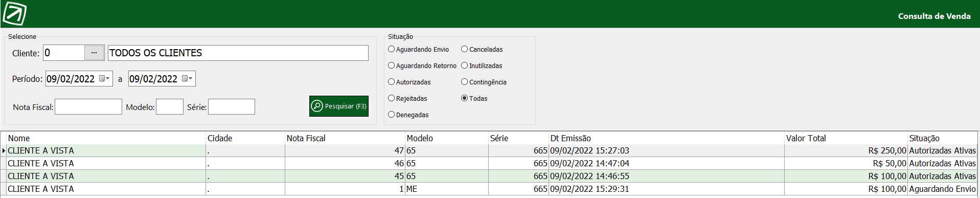Click magnifier icon on Pesquisar button
Screen dimensions: 980x198
[317, 106]
